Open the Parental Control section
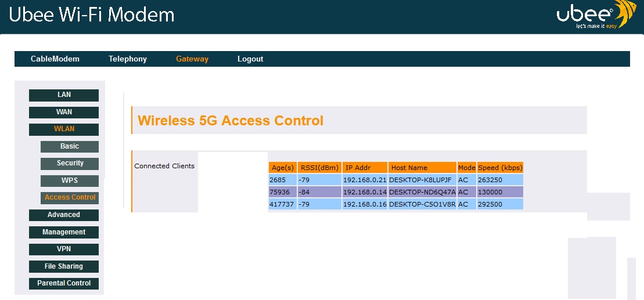 pyautogui.click(x=64, y=283)
